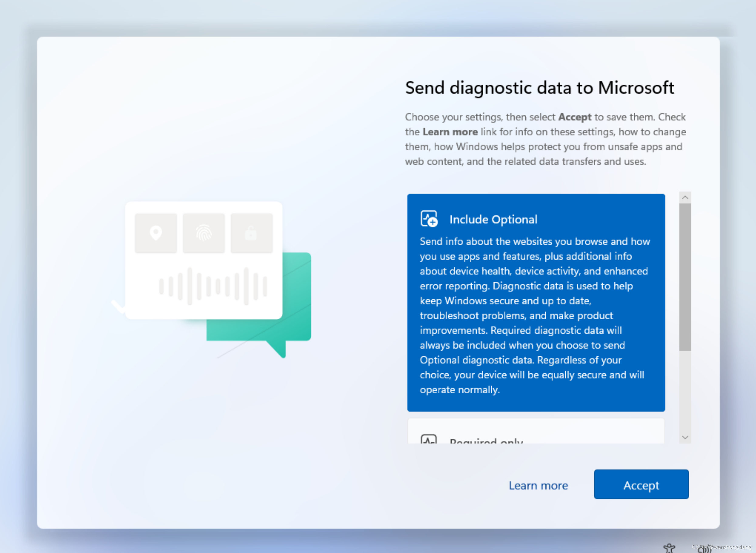Click the Required only heartbeat icon

point(429,439)
